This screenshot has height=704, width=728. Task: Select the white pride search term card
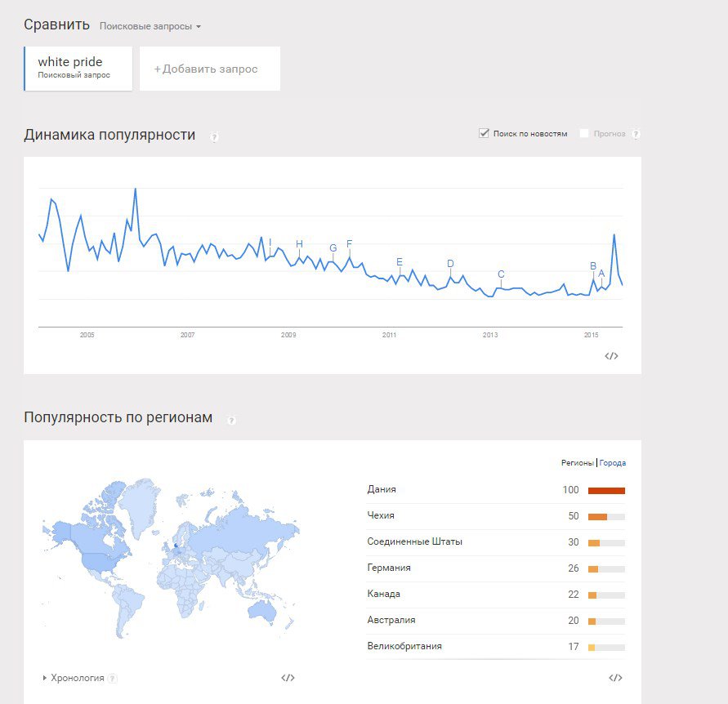coord(78,68)
